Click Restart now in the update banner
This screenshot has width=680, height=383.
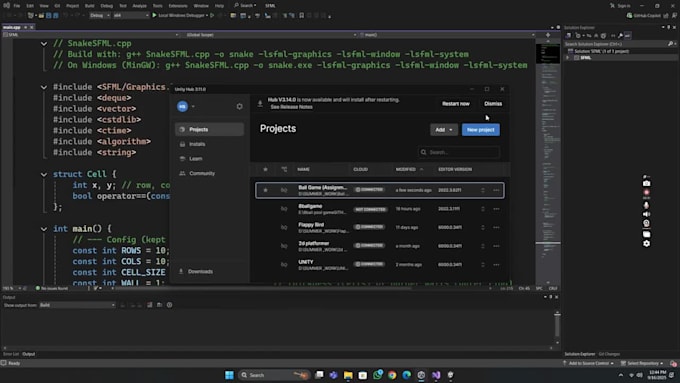click(456, 104)
